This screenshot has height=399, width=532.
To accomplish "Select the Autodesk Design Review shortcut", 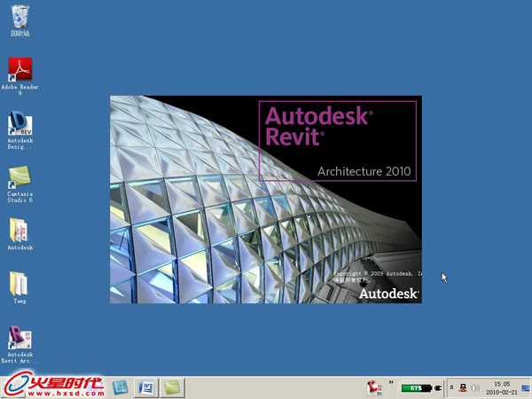I will pos(20,130).
